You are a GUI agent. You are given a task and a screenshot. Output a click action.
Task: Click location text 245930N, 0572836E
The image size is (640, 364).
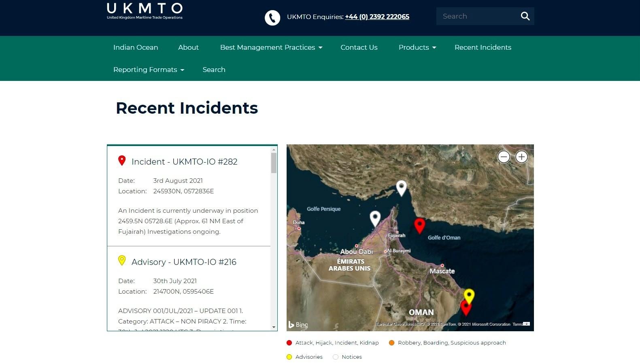[183, 191]
